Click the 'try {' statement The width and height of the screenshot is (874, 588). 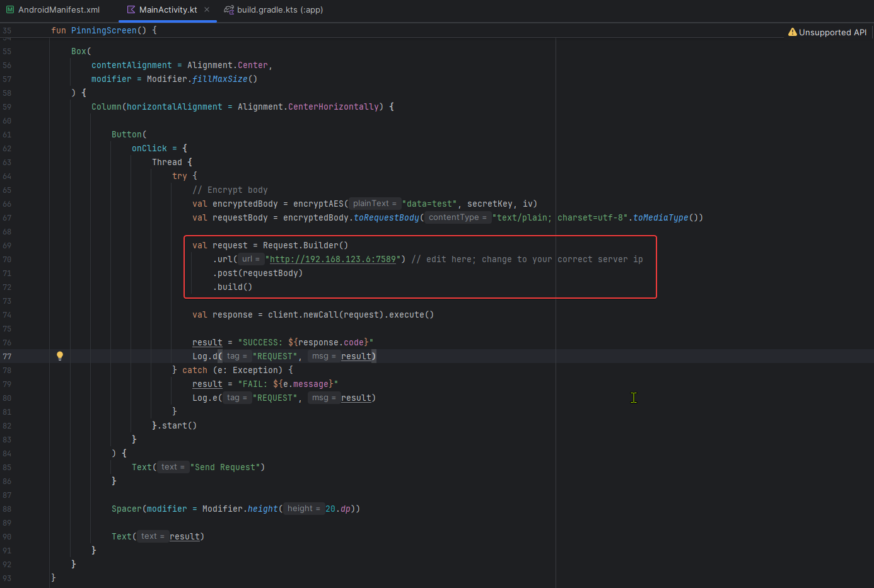[185, 176]
